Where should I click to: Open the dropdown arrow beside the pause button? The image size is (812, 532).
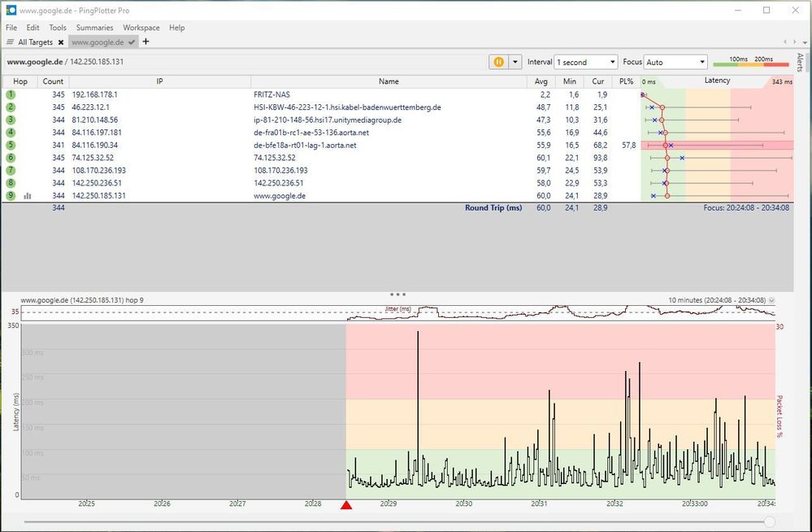point(515,62)
